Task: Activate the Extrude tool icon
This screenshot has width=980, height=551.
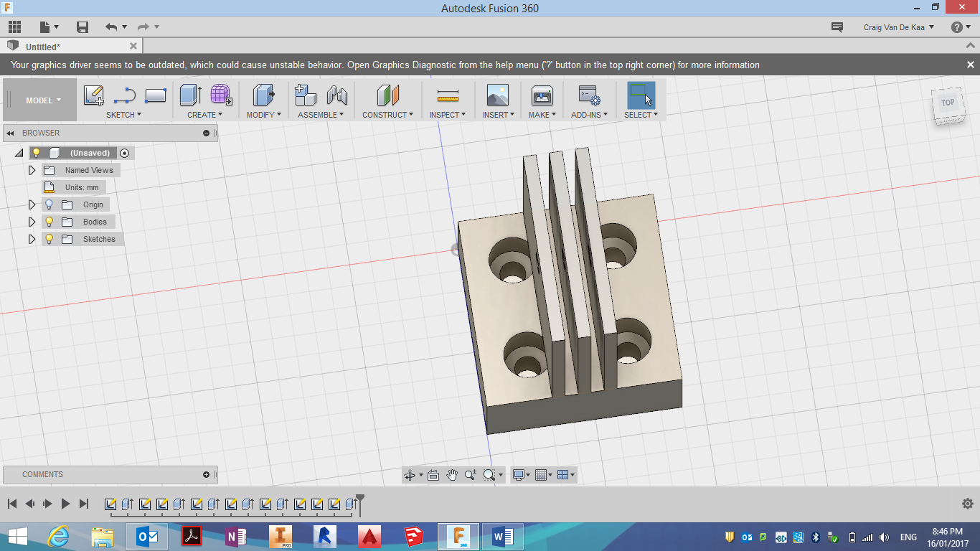Action: (190, 95)
